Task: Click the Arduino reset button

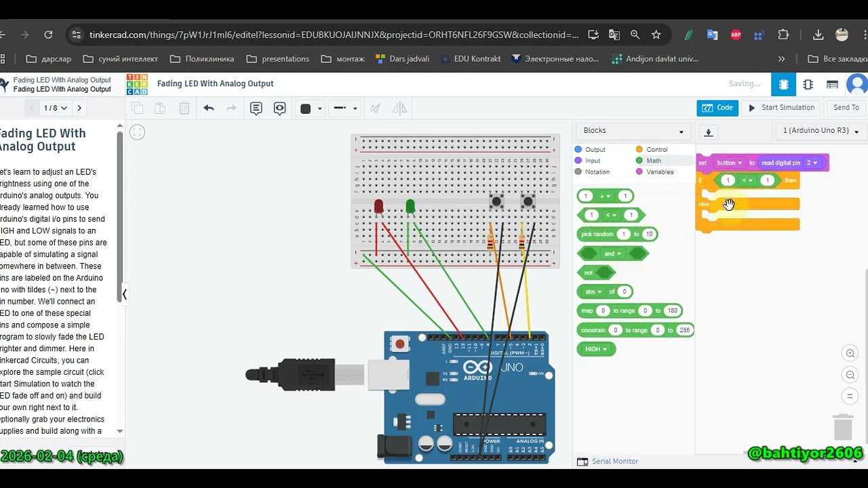Action: click(400, 344)
